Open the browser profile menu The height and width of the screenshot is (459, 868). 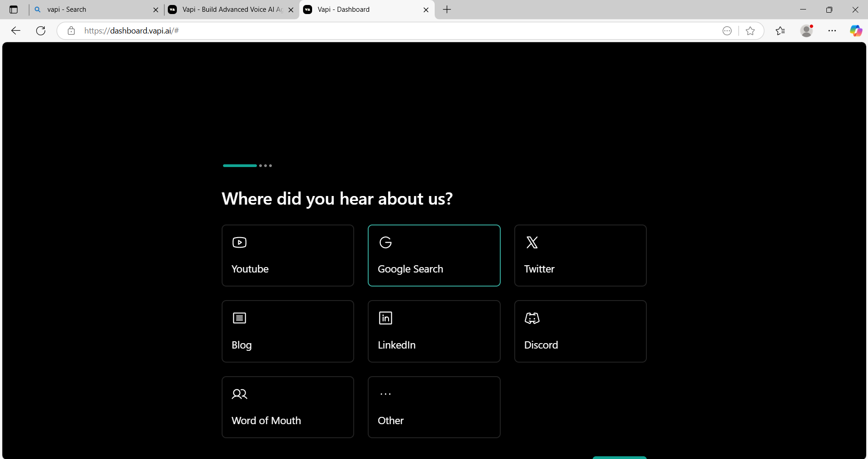click(807, 30)
